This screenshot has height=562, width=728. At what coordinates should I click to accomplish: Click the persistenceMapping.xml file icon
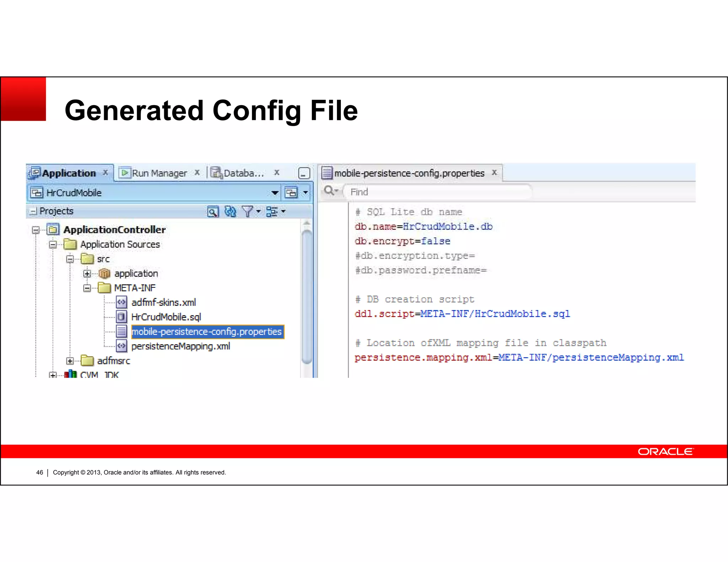pyautogui.click(x=122, y=346)
